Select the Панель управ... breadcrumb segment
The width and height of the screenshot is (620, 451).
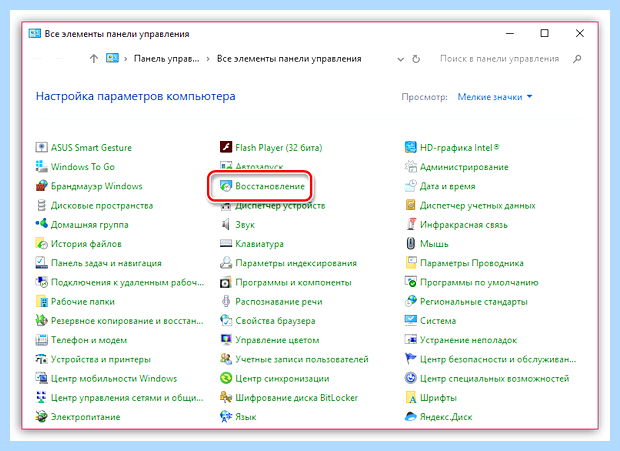pyautogui.click(x=166, y=59)
